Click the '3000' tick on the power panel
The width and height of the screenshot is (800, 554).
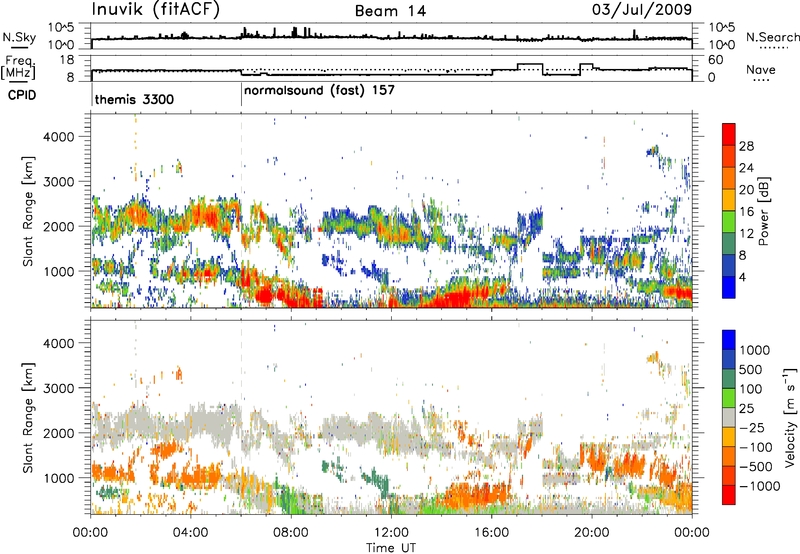pyautogui.click(x=58, y=182)
